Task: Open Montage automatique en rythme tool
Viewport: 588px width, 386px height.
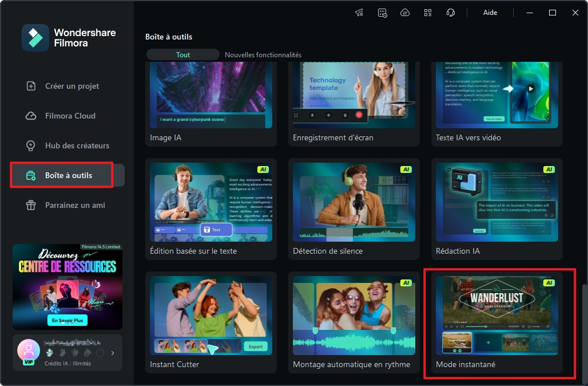Action: tap(354, 322)
